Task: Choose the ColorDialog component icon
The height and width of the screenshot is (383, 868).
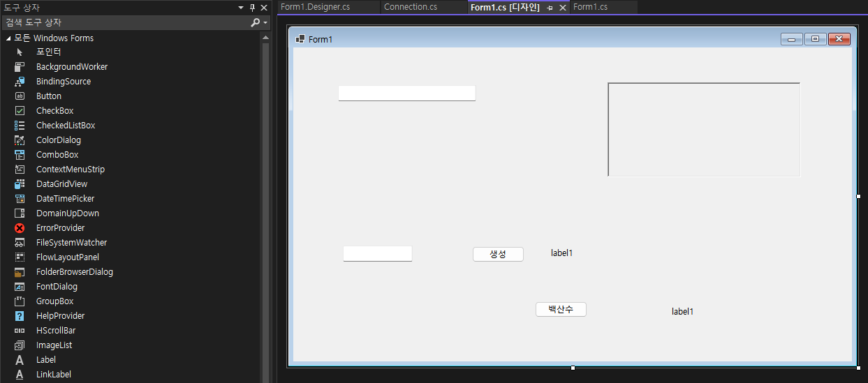Action: pos(20,140)
